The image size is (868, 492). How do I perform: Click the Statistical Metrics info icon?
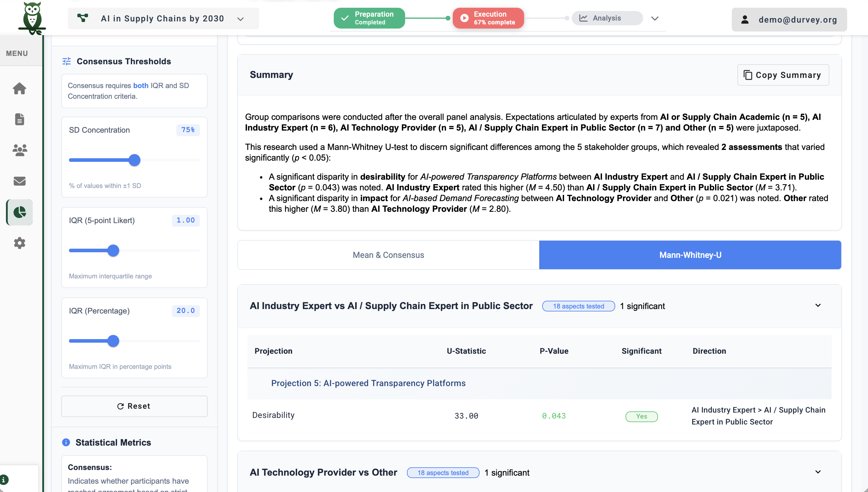(66, 442)
